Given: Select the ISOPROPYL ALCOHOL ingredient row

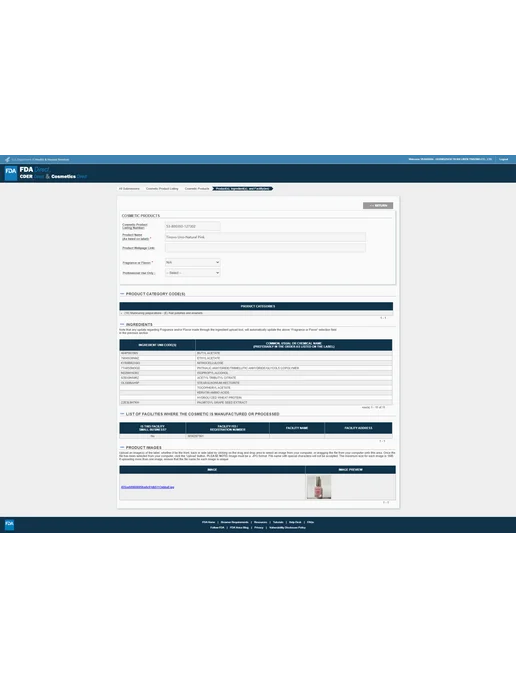Looking at the screenshot, I should pyautogui.click(x=256, y=373).
